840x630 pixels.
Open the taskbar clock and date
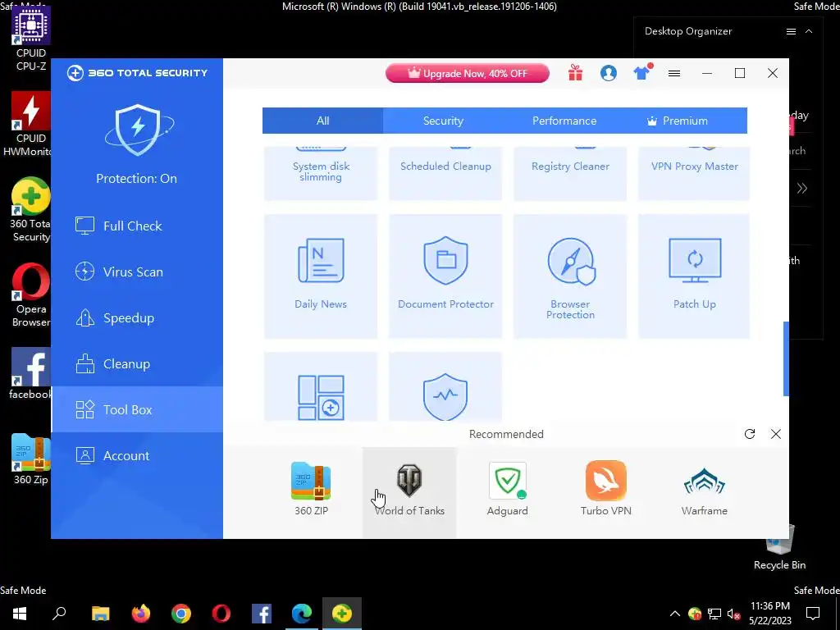click(x=769, y=614)
